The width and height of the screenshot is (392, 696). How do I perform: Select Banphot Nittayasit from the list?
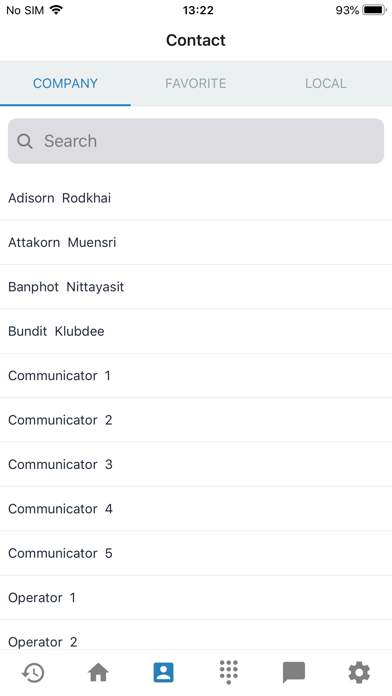coord(196,287)
